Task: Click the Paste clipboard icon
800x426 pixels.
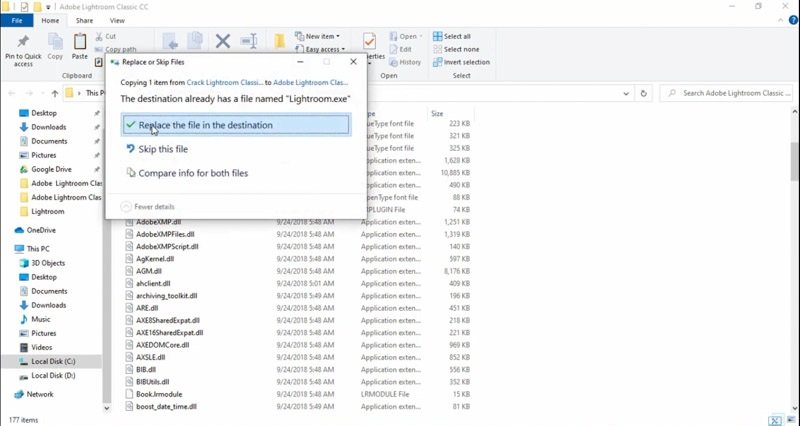Action: tap(80, 42)
